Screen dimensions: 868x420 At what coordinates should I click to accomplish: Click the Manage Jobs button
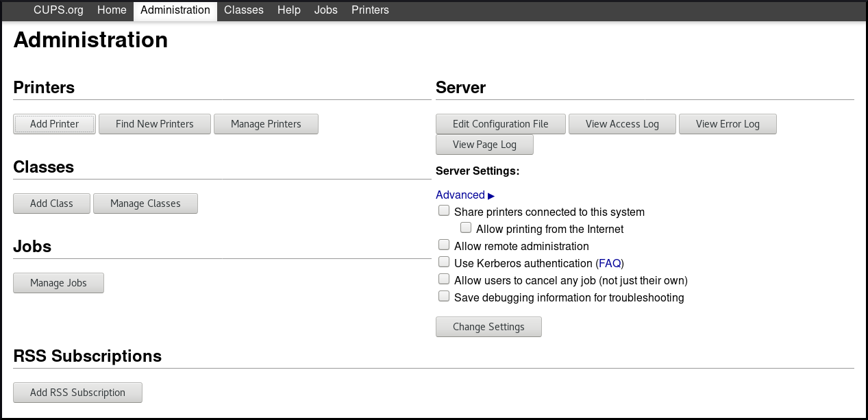[58, 283]
